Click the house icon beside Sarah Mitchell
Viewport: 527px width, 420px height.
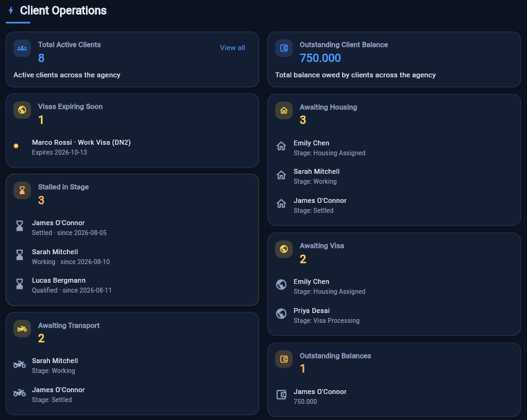(281, 175)
